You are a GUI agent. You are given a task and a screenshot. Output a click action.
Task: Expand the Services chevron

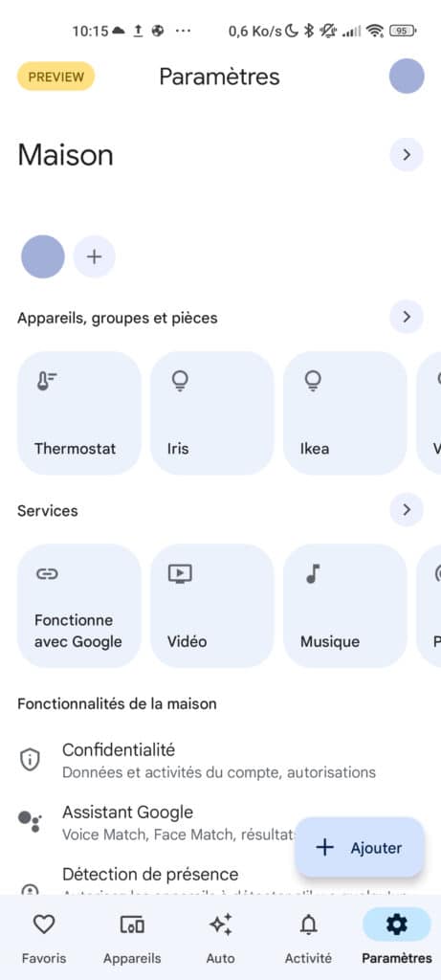pyautogui.click(x=407, y=510)
